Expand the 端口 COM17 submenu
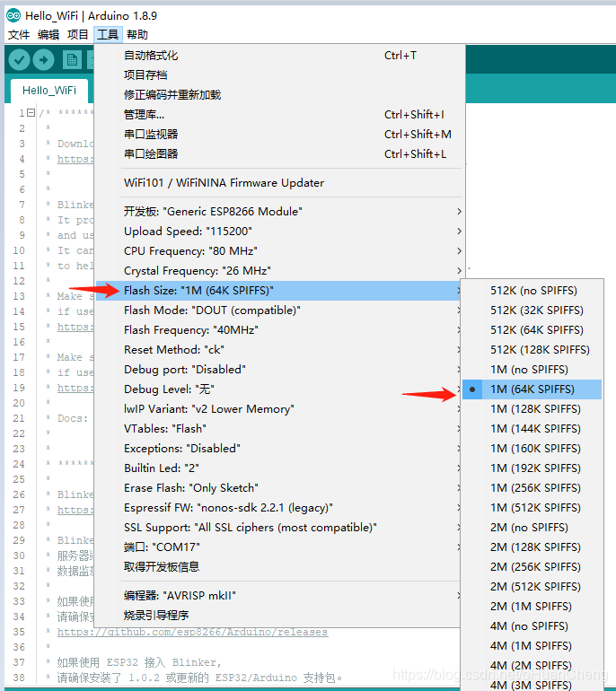 pyautogui.click(x=278, y=547)
